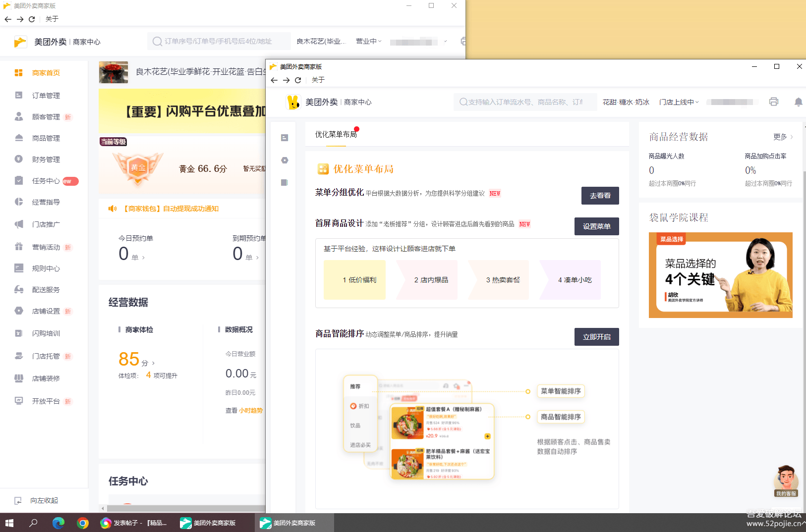Screen dimensions: 806x532
Task: Click the 店铺装修 sidebar icon
Action: point(19,378)
